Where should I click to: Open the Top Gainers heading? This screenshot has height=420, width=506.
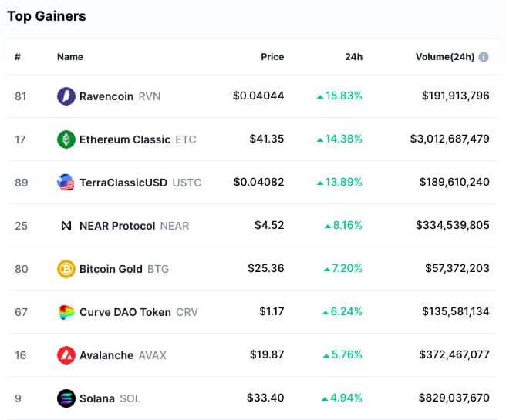[x=47, y=16]
